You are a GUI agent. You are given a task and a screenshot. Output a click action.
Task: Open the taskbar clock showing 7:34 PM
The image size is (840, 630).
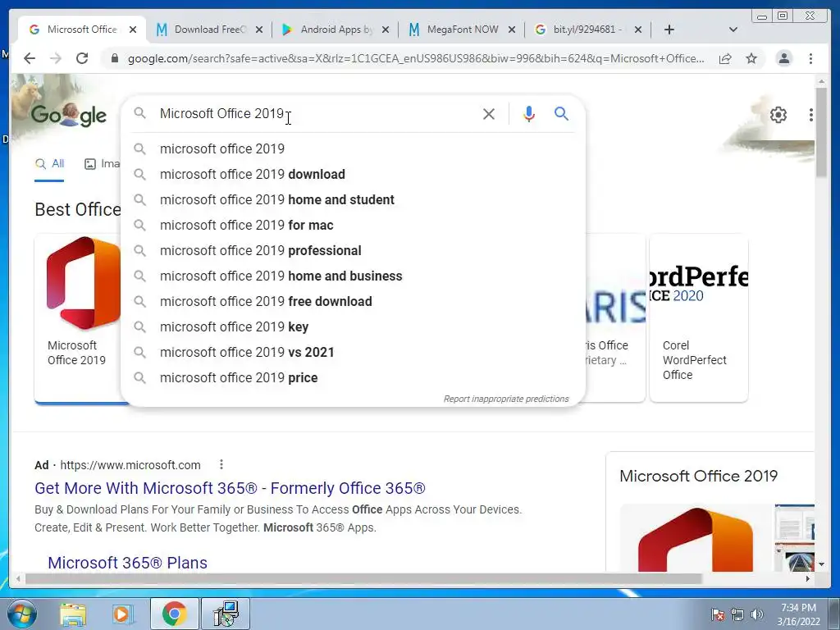point(798,614)
